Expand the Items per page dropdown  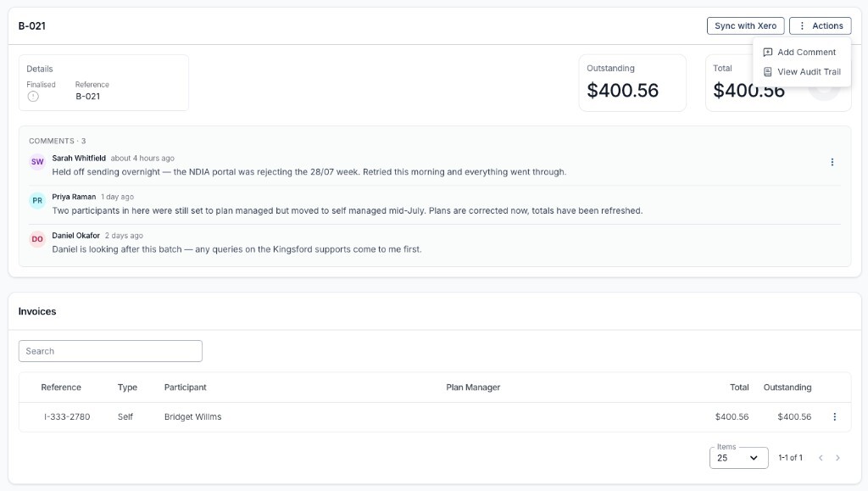click(x=738, y=458)
